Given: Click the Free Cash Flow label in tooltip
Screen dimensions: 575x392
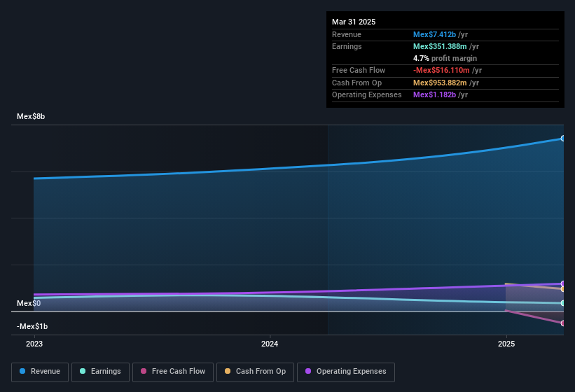Looking at the screenshot, I should click(359, 70).
